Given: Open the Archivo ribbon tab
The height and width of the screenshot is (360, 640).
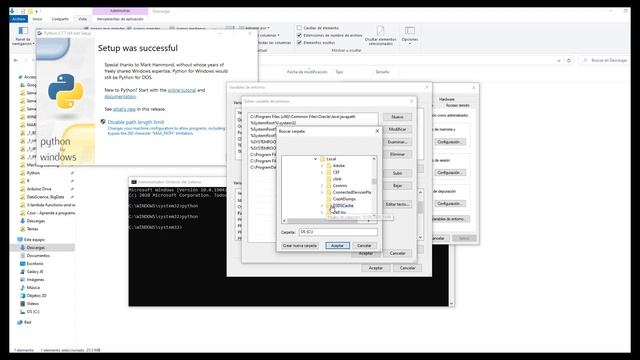Looking at the screenshot, I should pos(18,19).
